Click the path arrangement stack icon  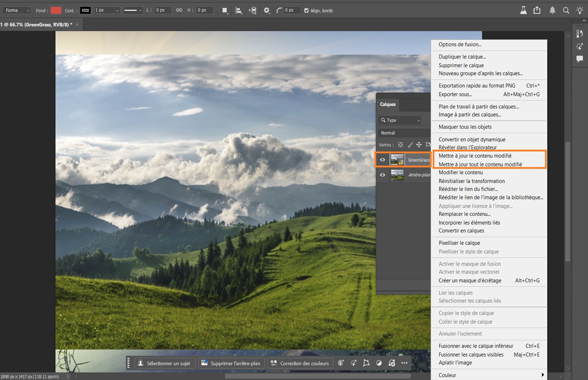(x=252, y=11)
